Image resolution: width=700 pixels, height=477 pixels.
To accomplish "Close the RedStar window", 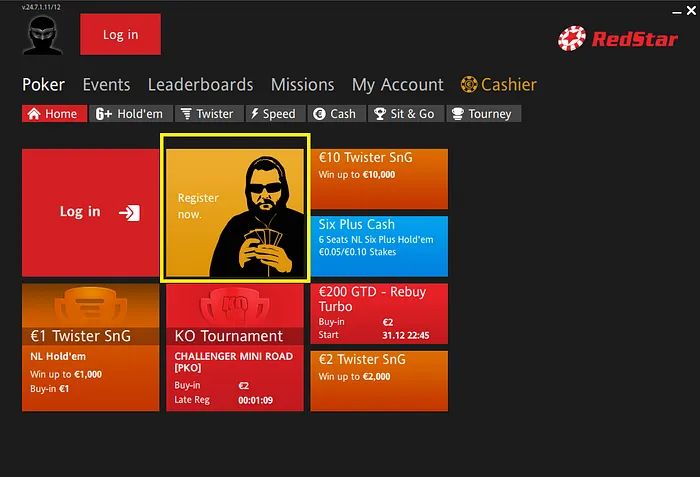I will 692,11.
